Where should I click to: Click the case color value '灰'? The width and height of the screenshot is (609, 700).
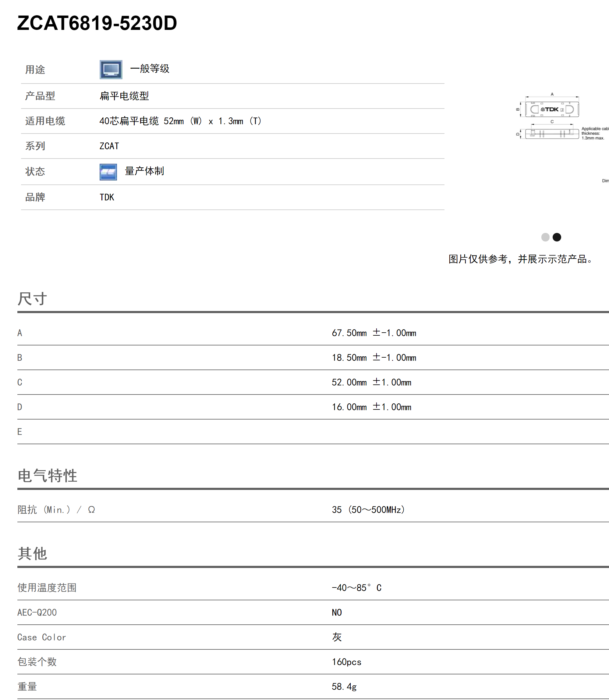[337, 637]
